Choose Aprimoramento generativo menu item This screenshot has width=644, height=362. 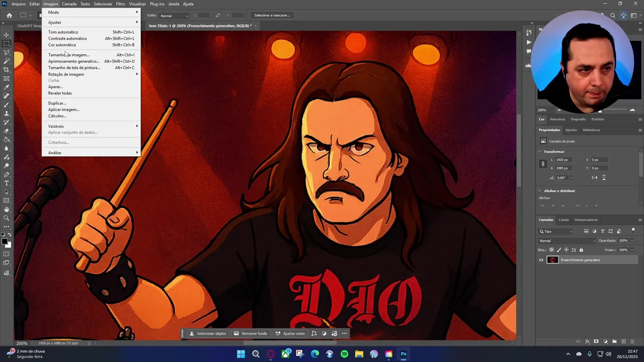tap(91, 61)
